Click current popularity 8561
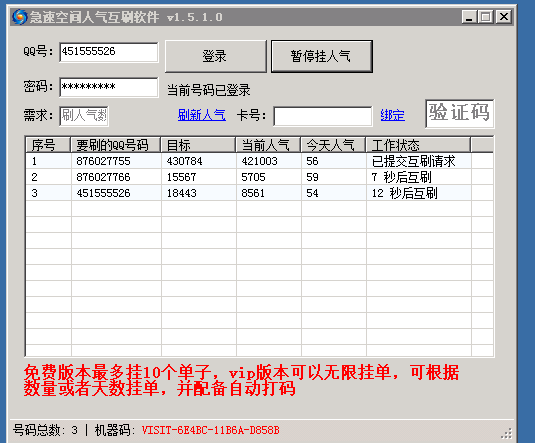 [253, 193]
